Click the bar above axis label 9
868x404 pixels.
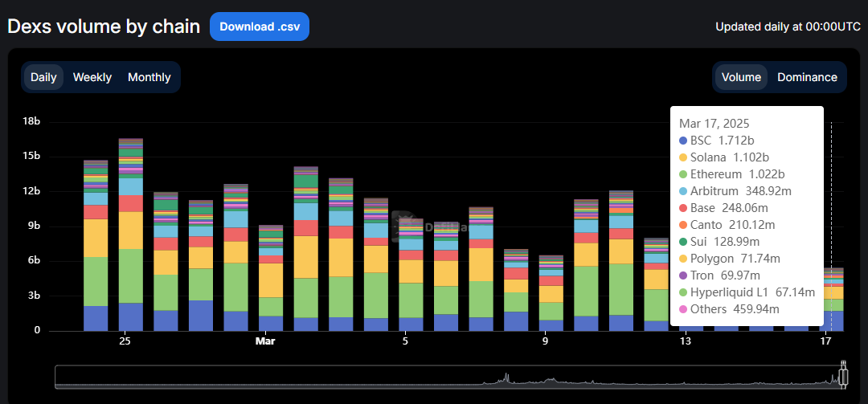coord(551,293)
